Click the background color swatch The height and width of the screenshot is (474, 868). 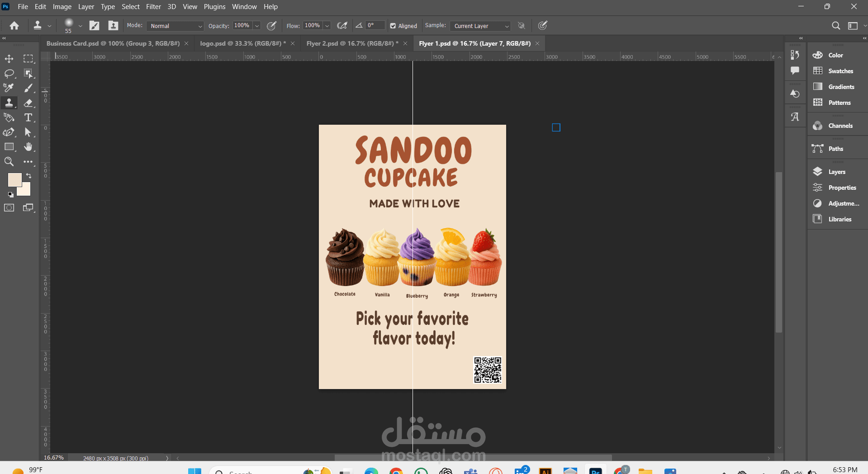(x=26, y=191)
